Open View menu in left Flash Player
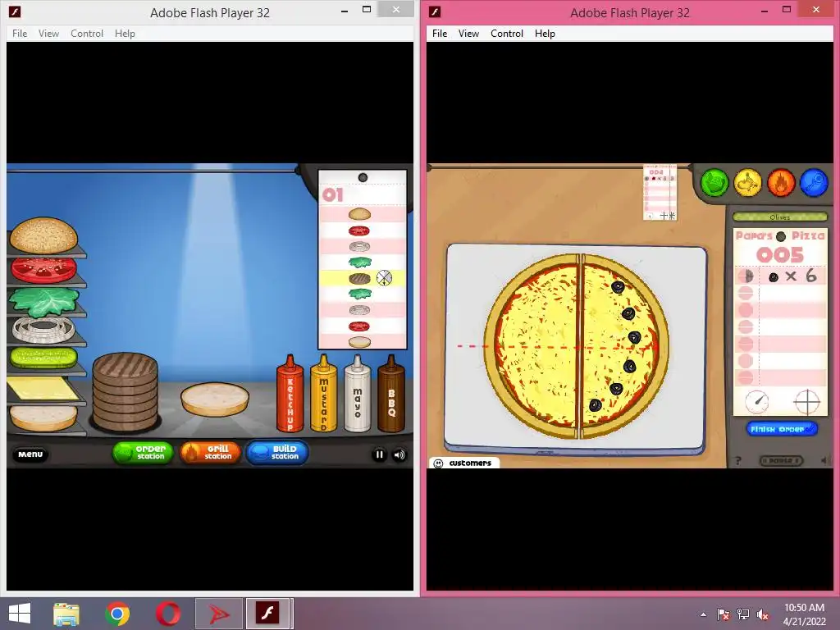Screen dimensions: 840x630 pos(48,33)
